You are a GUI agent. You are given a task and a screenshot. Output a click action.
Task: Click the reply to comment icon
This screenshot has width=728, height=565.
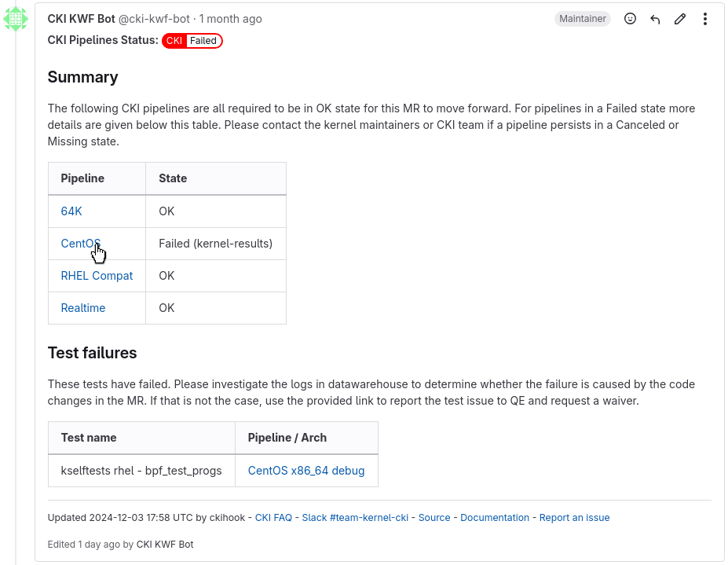pos(655,19)
